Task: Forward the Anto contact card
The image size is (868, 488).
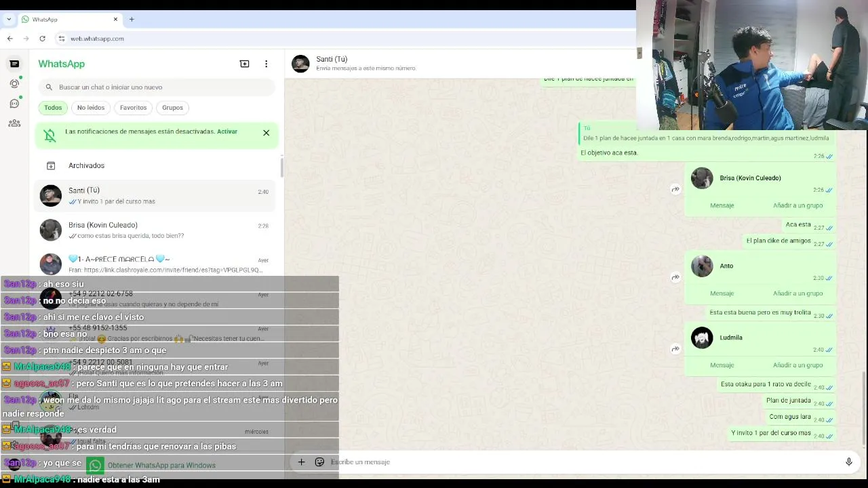Action: [x=675, y=277]
